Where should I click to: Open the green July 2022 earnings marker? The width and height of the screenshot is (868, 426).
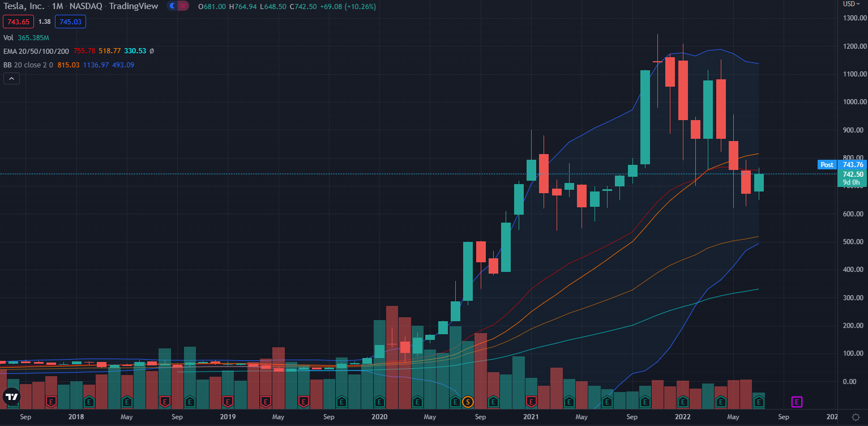pos(759,402)
